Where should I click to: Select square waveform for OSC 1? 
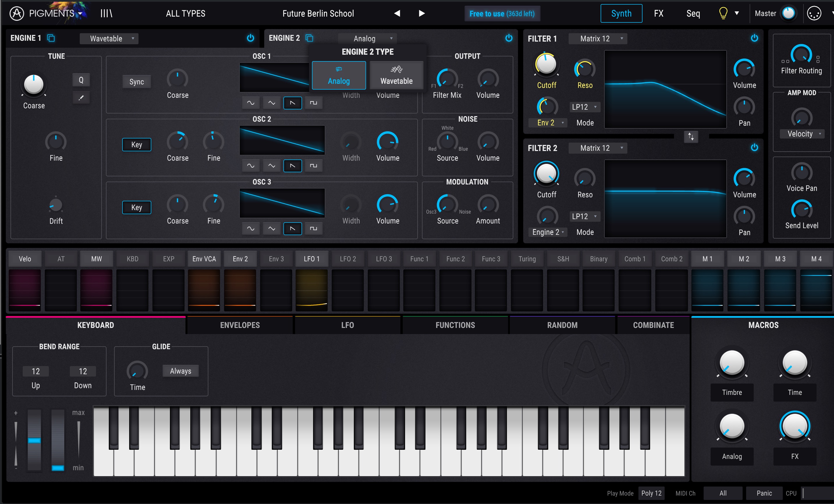pos(313,103)
